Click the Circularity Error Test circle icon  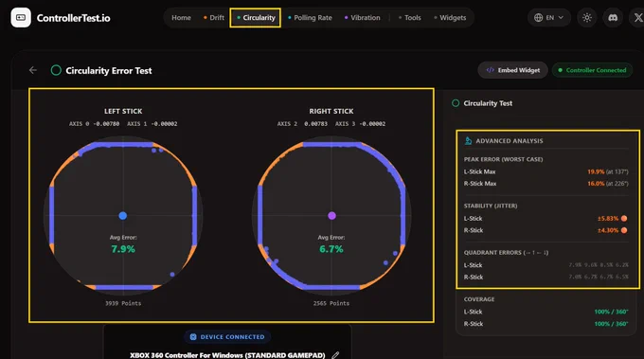coord(56,70)
